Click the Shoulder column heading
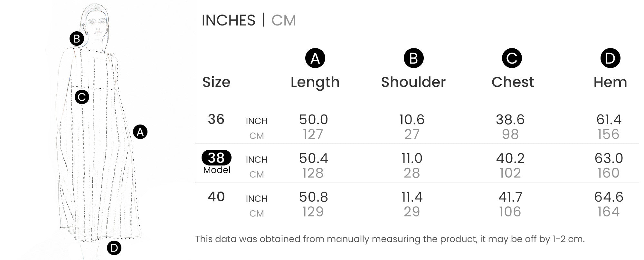644x260 pixels. coord(413,82)
